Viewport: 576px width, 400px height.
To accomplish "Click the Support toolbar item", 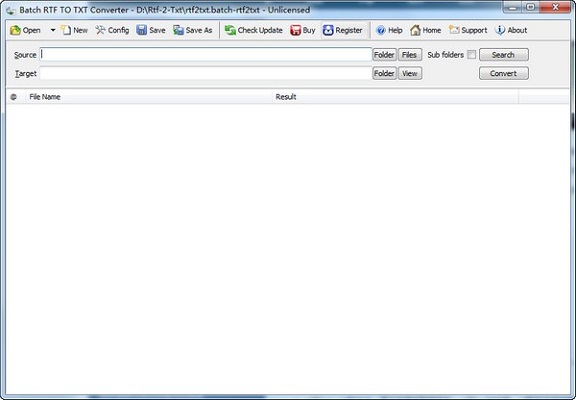I will [x=468, y=30].
